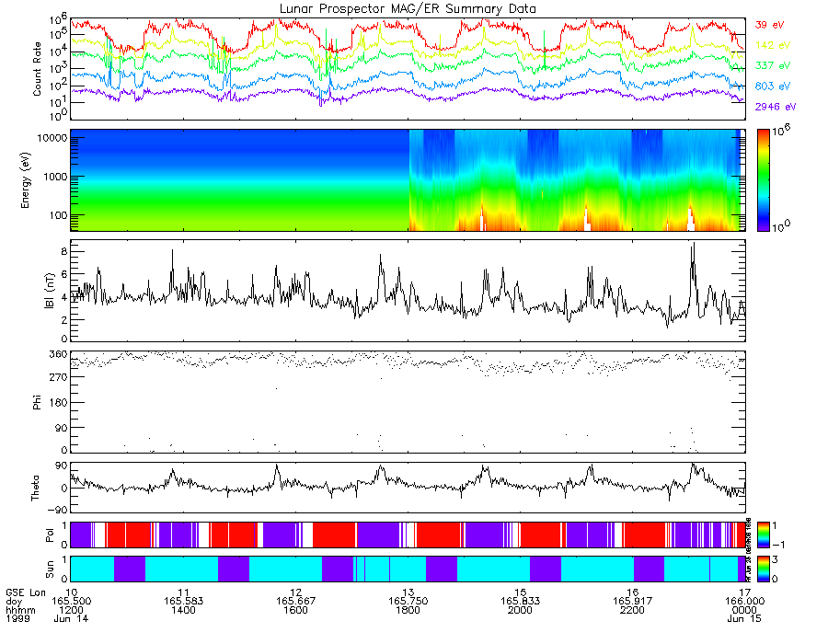Click the Jun 15 date label

click(744, 618)
